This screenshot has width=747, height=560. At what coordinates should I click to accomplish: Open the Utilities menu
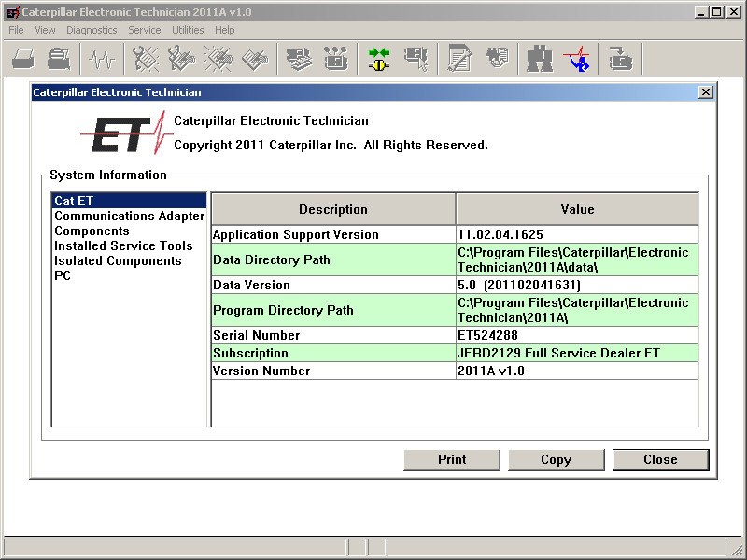(188, 30)
